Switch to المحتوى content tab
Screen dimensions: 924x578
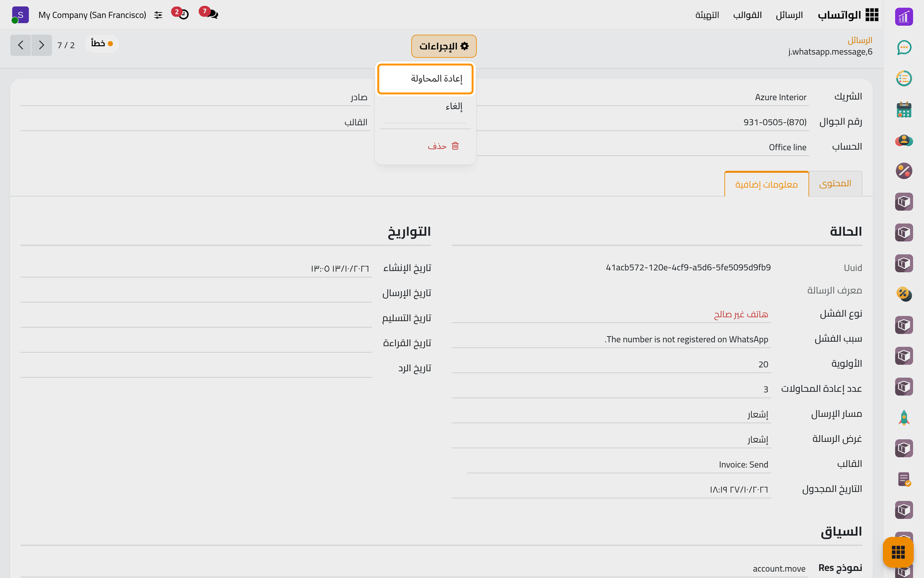click(835, 184)
